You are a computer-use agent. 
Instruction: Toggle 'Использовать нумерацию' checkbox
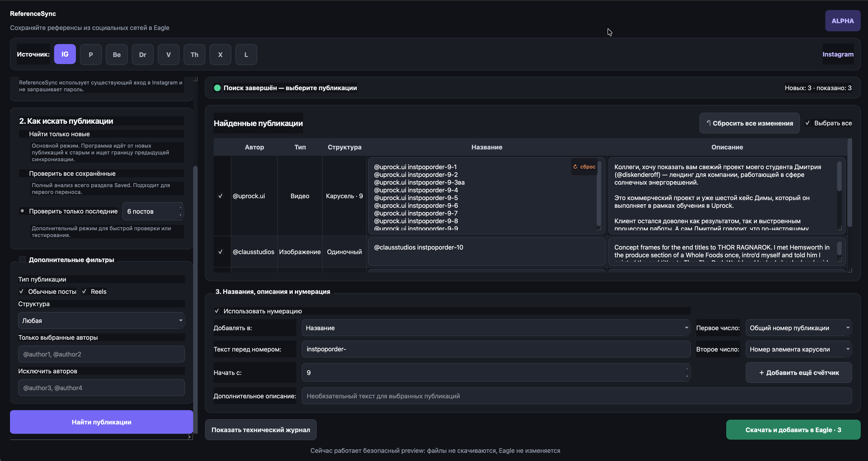[217, 311]
